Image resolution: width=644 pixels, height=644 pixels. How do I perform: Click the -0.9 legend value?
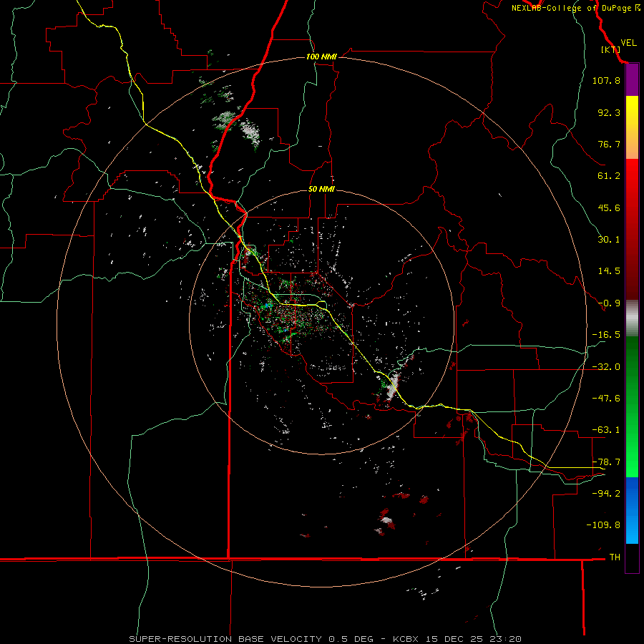(x=609, y=303)
